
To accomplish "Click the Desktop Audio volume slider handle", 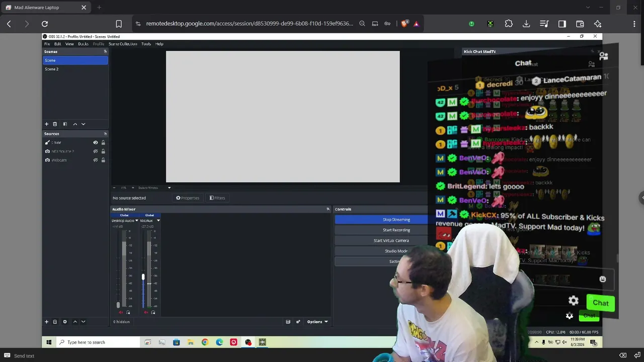I will point(118,305).
